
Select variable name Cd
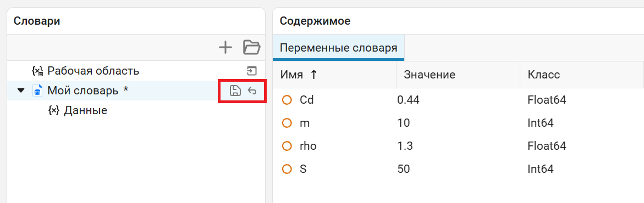tap(307, 100)
